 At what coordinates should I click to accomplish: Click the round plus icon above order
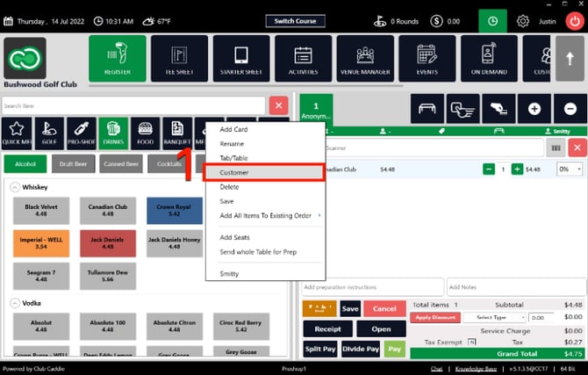tap(534, 109)
